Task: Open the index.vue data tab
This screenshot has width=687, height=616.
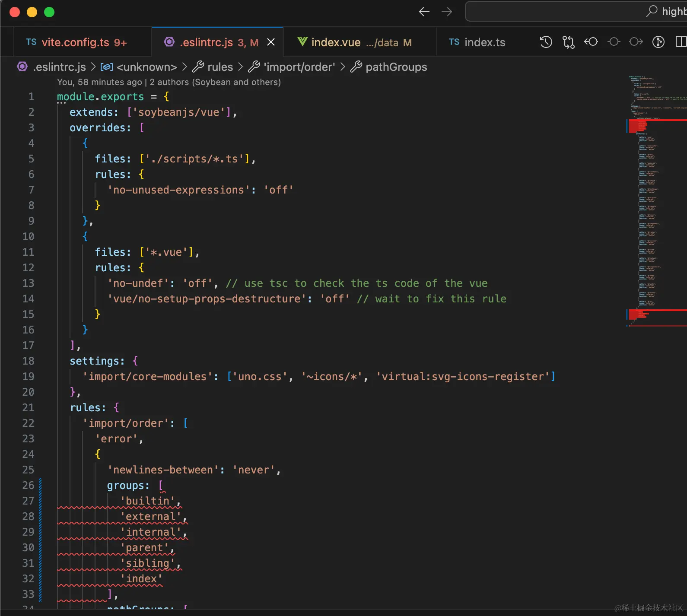Action: [x=360, y=42]
